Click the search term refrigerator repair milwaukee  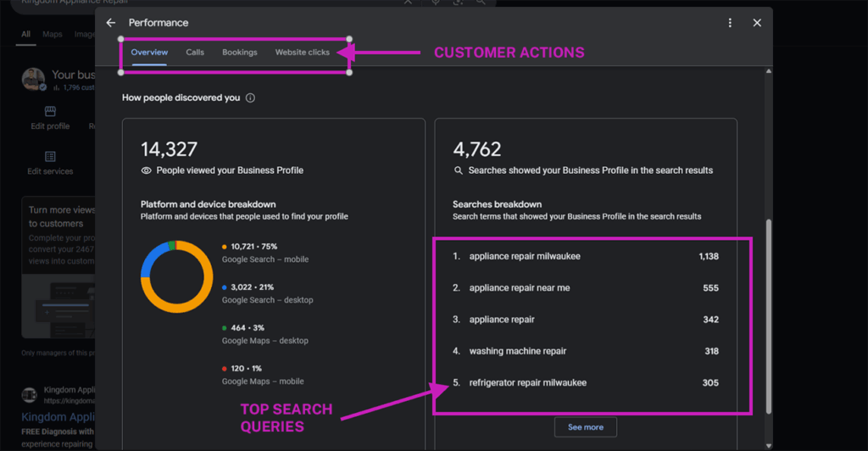pos(527,382)
